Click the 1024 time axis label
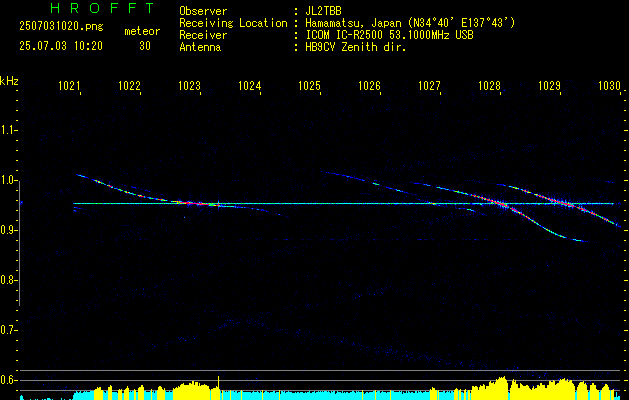The height and width of the screenshot is (400, 629). 250,86
